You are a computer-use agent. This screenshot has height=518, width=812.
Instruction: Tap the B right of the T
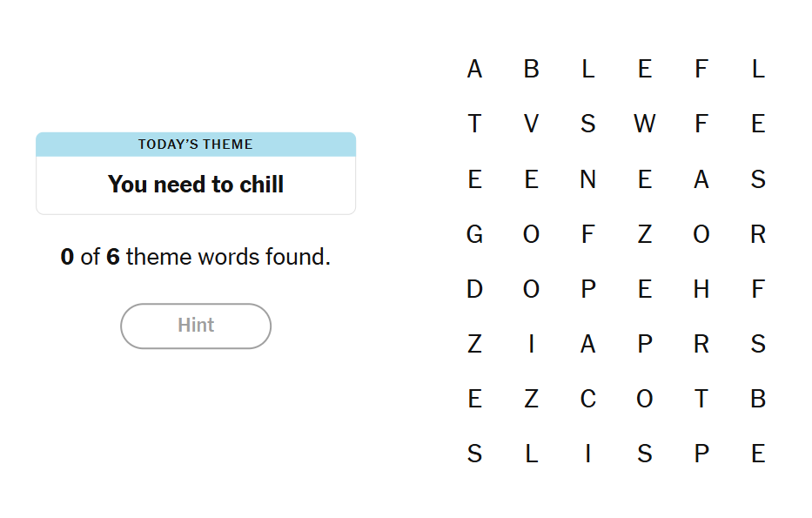pyautogui.click(x=757, y=399)
